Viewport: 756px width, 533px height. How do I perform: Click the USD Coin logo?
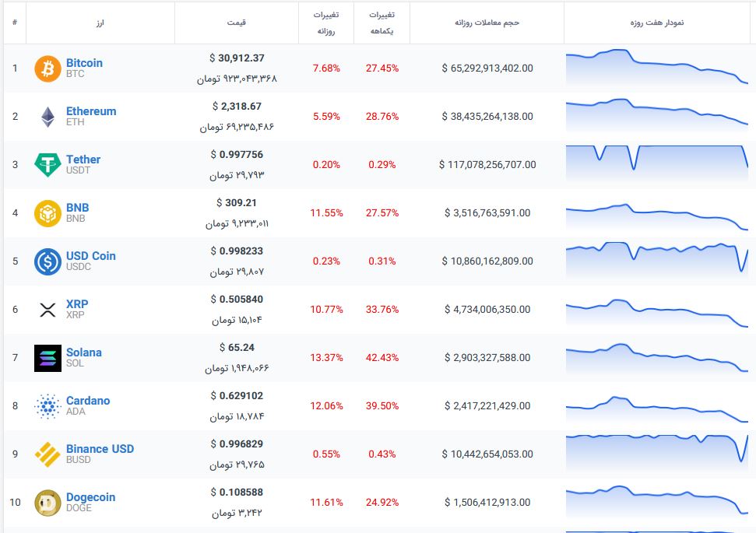47,261
